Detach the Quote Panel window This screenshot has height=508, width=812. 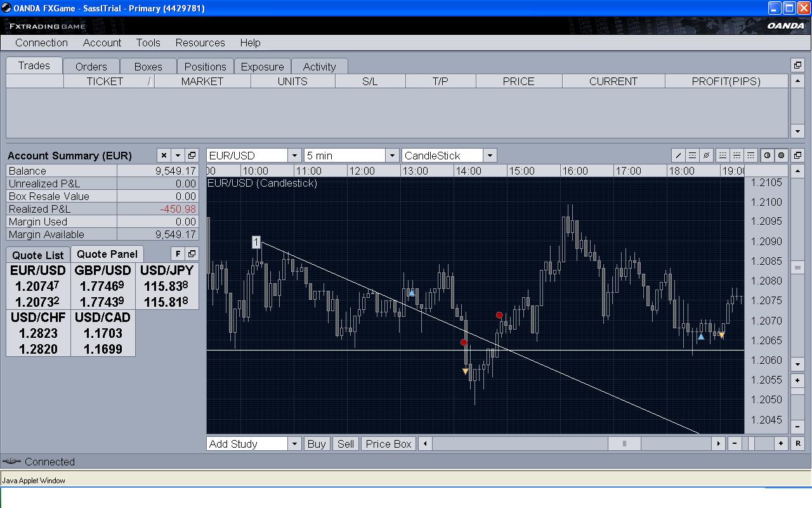tap(192, 253)
